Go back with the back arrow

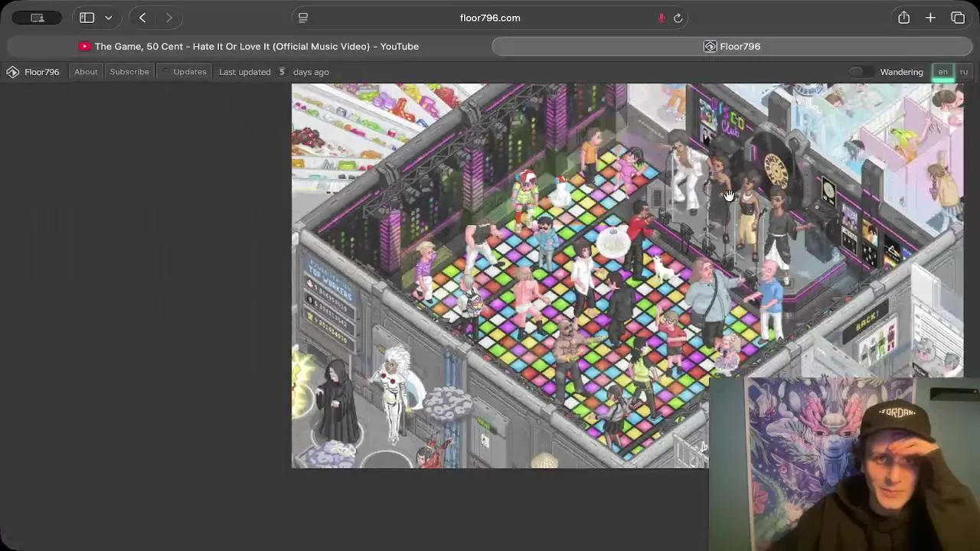(142, 18)
